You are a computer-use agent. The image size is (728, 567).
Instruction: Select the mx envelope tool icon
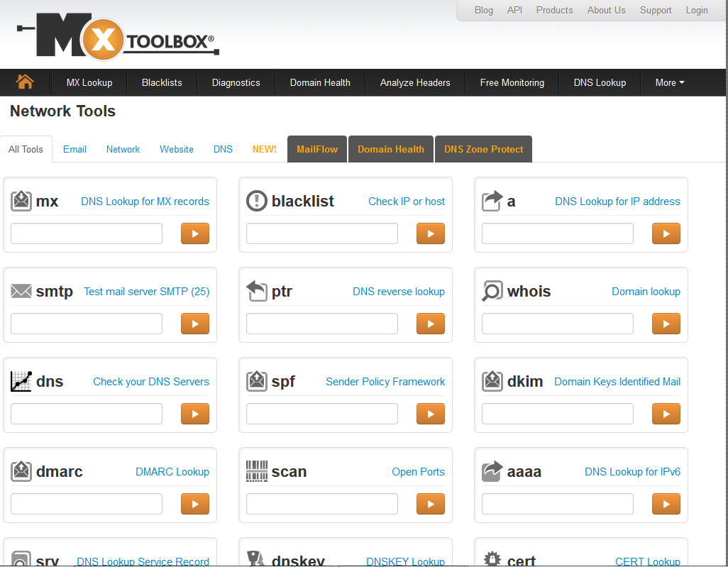pyautogui.click(x=21, y=201)
